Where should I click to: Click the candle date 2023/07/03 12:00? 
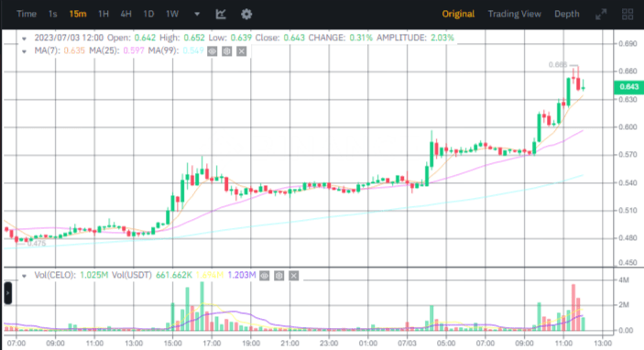tap(69, 38)
